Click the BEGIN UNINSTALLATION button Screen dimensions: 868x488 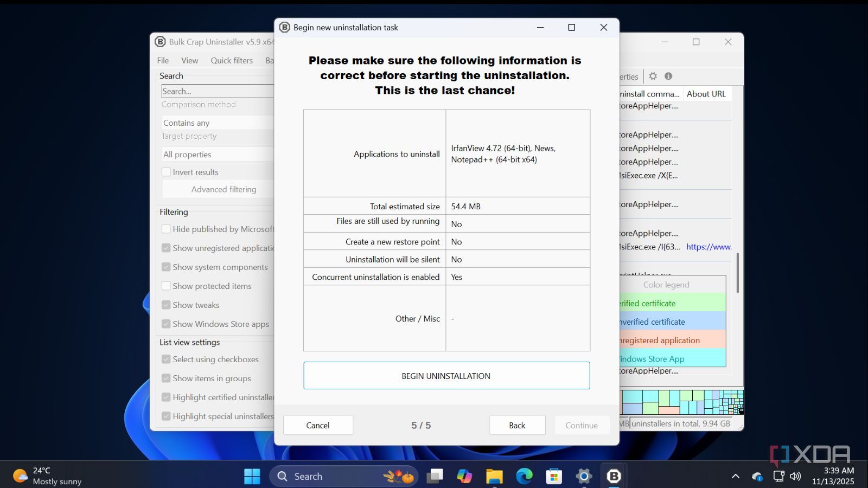pos(446,376)
